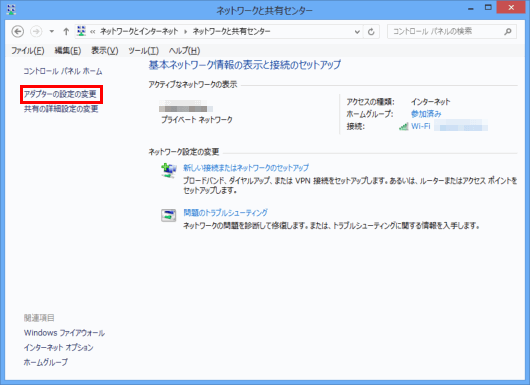Close the ネットワークと共有センター window
This screenshot has width=530, height=385.
point(511,7)
